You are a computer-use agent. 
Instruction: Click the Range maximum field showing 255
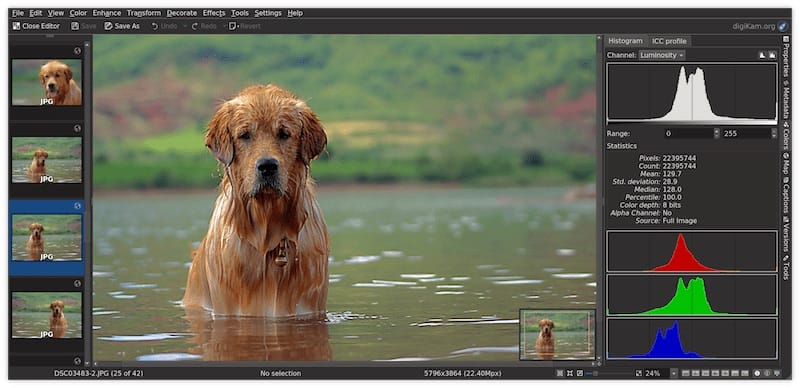point(746,133)
